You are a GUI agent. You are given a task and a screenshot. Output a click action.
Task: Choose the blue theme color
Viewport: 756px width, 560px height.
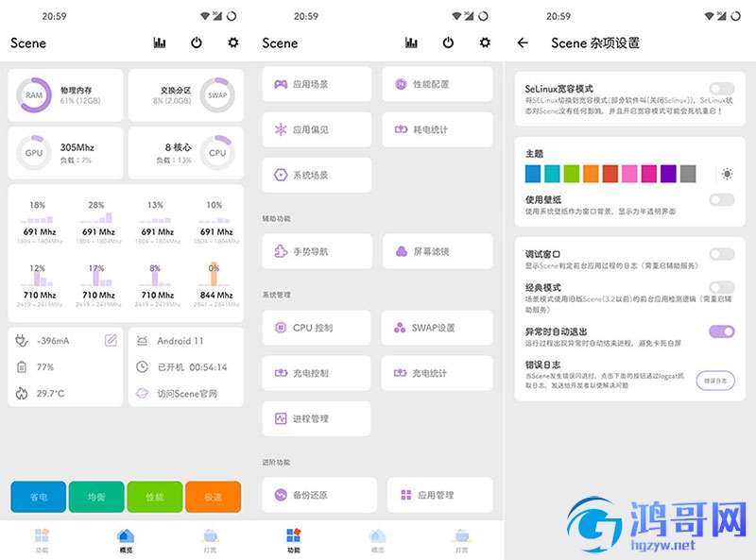pyautogui.click(x=533, y=174)
